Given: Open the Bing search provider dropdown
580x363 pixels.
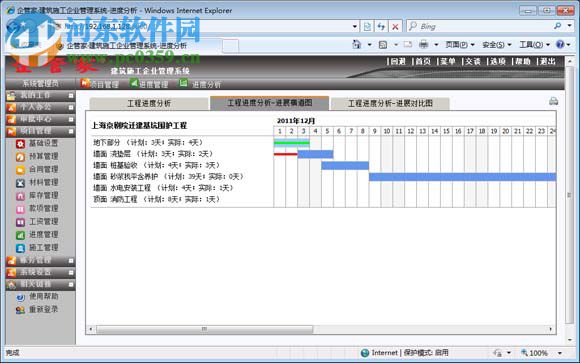Looking at the screenshot, I should 570,26.
